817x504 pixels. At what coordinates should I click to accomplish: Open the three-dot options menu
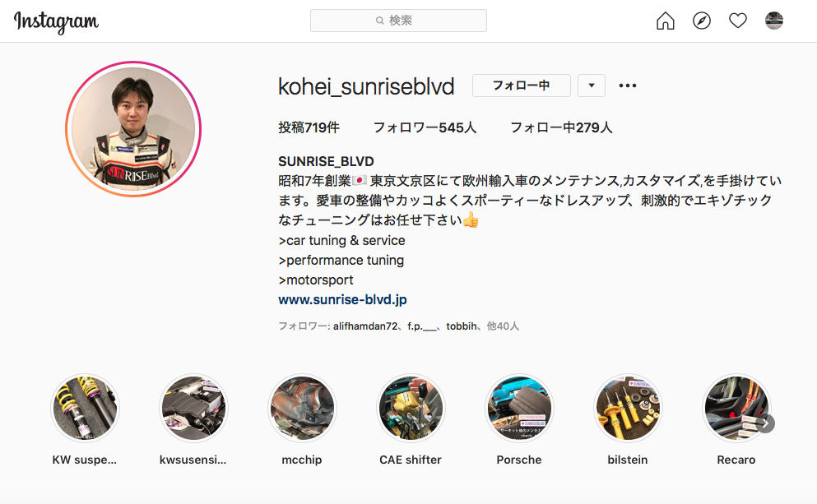[627, 86]
